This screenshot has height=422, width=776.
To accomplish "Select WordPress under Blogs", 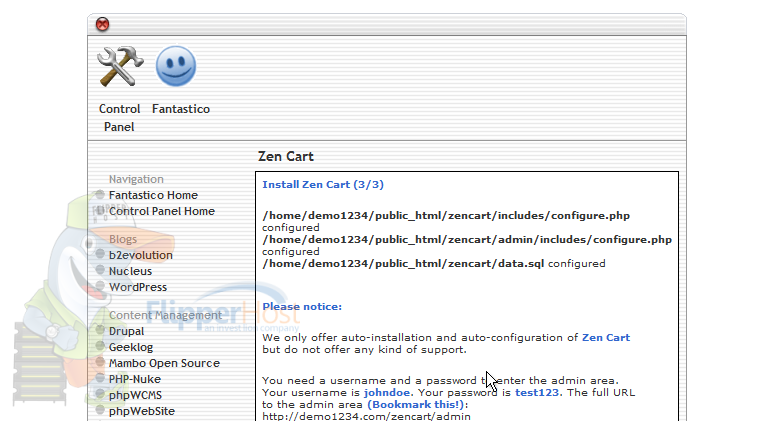I will click(138, 287).
